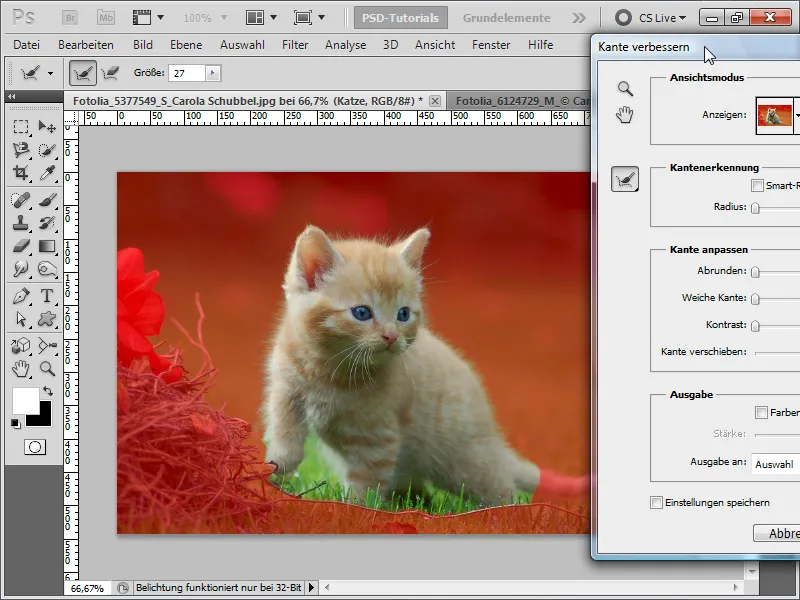Select the Gradient tool
This screenshot has height=600, width=800.
click(47, 246)
